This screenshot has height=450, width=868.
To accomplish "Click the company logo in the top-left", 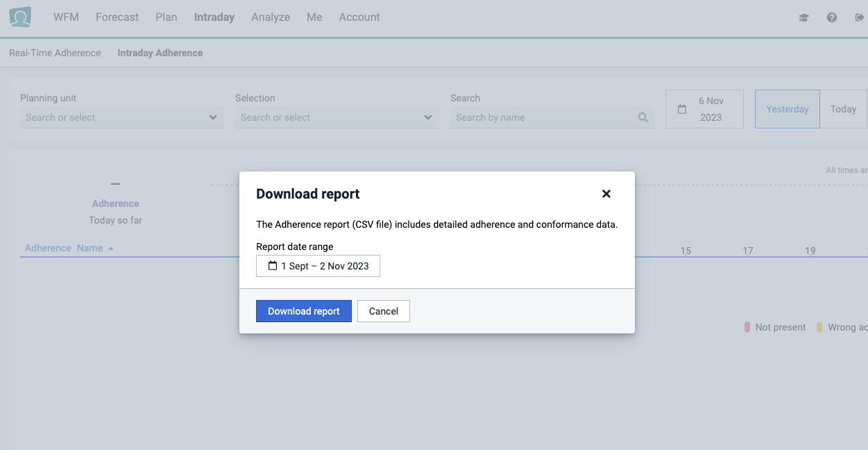I will point(19,16).
